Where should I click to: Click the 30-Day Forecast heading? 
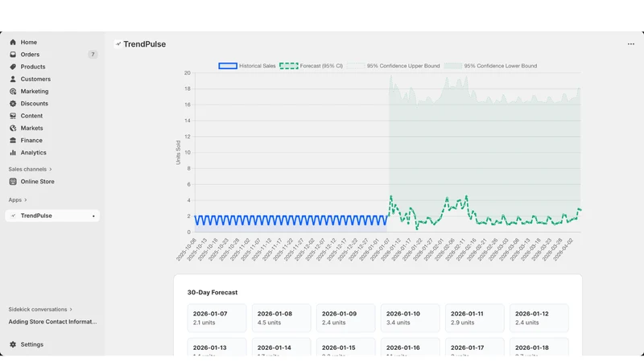pyautogui.click(x=213, y=293)
